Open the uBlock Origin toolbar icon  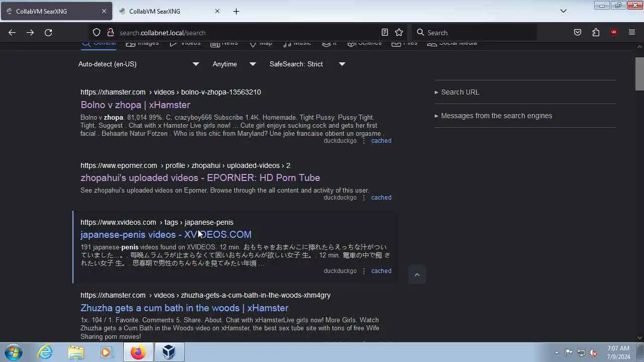[x=614, y=32]
